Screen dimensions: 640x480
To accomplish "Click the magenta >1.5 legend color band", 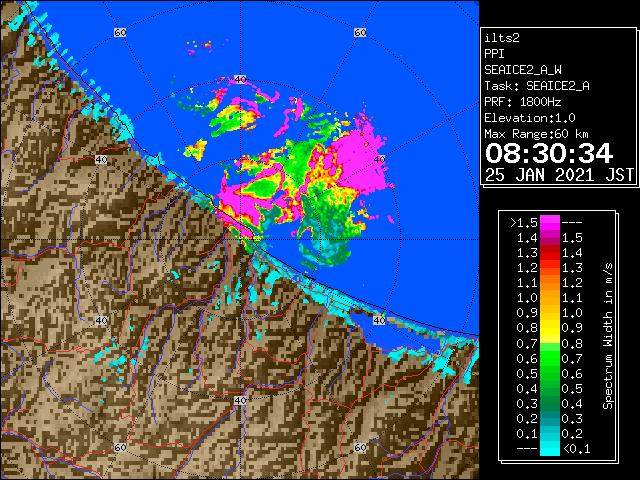I will click(x=550, y=223).
